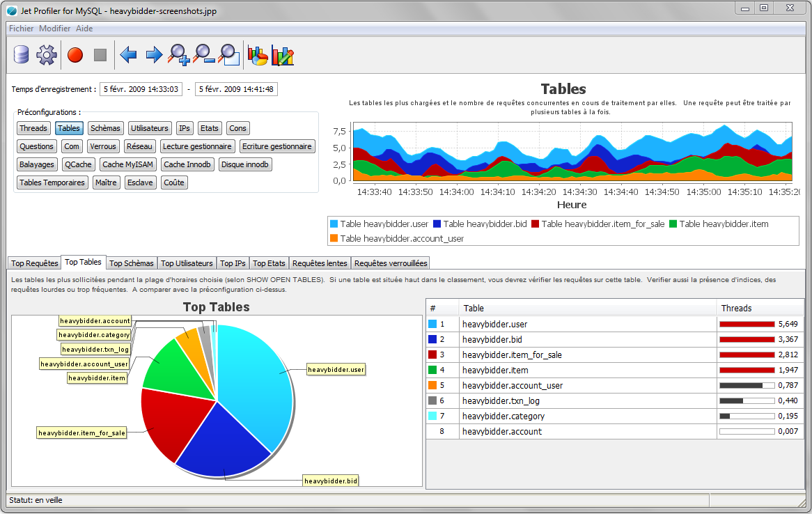Toggle the Threads preconfiguration button
The height and width of the screenshot is (514, 812).
(x=33, y=128)
